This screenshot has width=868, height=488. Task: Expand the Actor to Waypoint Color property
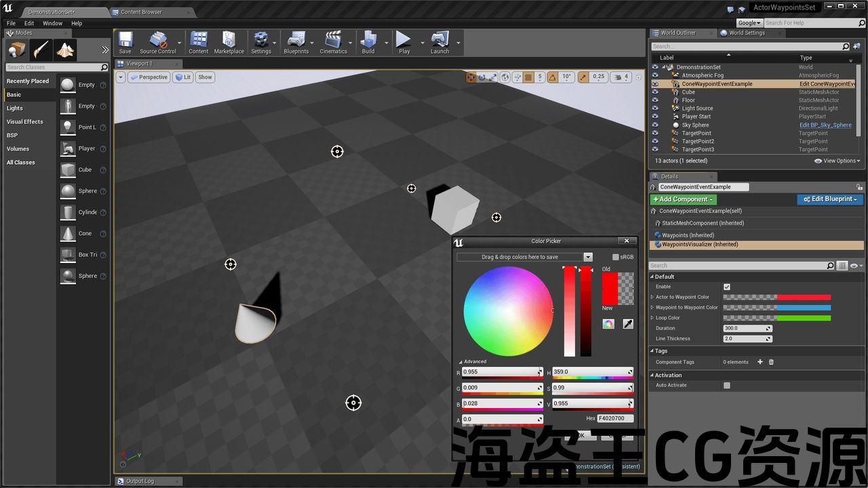click(652, 297)
